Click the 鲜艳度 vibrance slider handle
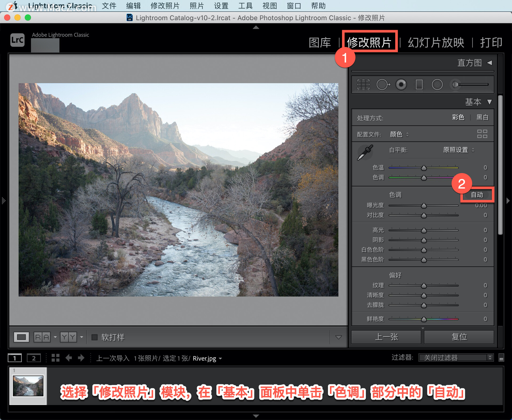 (x=423, y=319)
